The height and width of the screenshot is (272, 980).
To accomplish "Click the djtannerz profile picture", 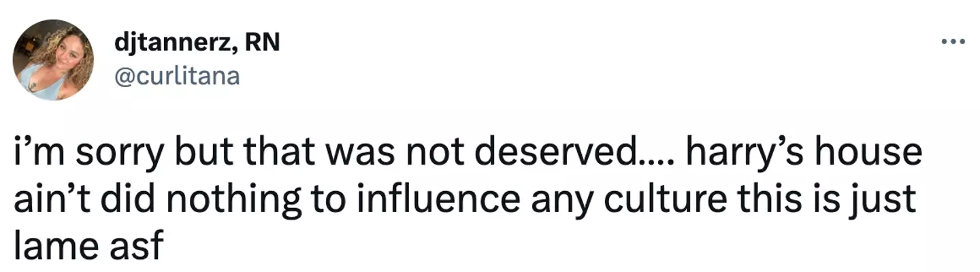I will click(x=54, y=60).
